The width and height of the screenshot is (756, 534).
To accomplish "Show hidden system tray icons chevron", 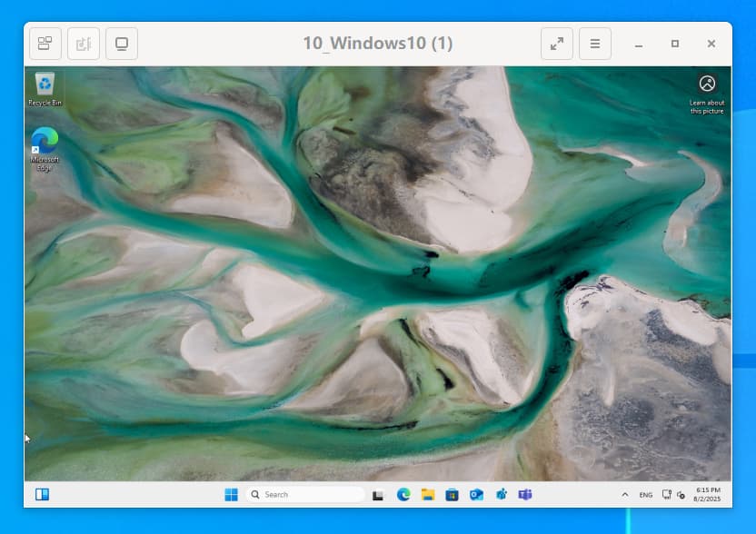I will click(624, 495).
